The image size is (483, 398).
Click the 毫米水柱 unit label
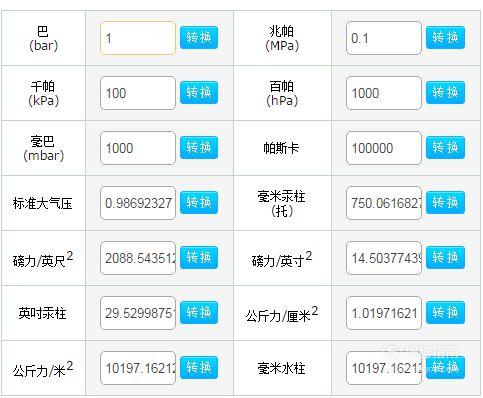[x=281, y=368]
